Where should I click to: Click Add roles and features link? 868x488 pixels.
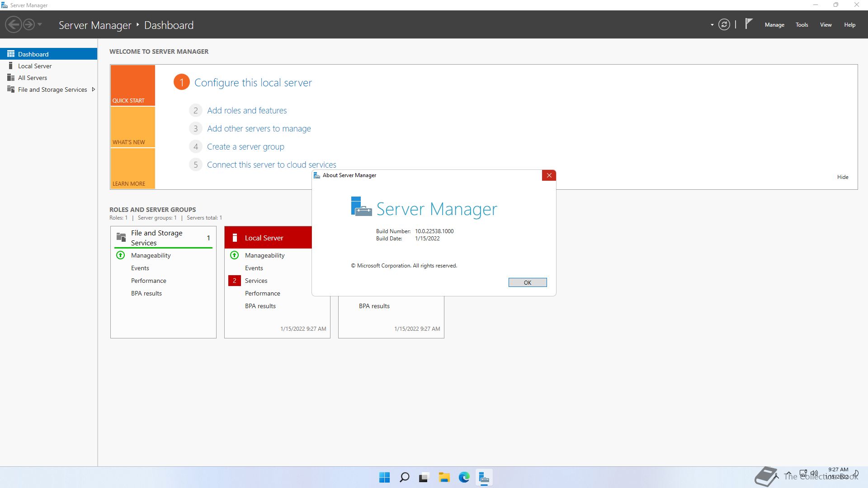pos(247,110)
